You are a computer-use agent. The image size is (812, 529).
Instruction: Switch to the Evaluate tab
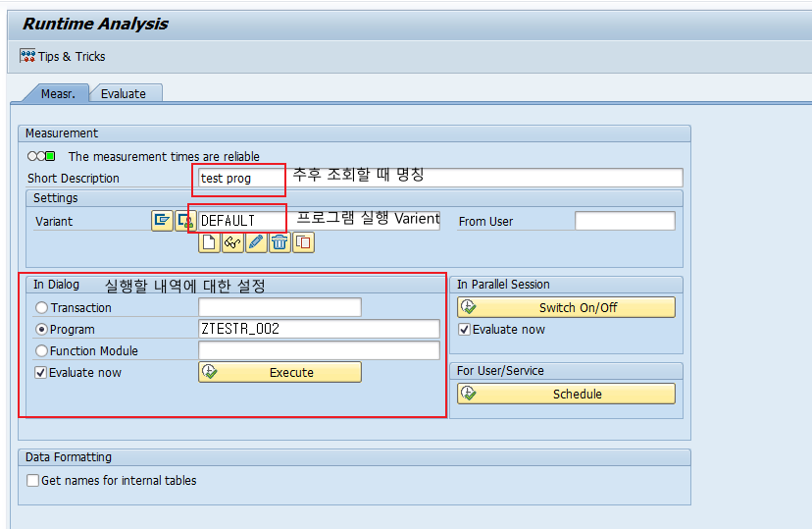pyautogui.click(x=124, y=94)
